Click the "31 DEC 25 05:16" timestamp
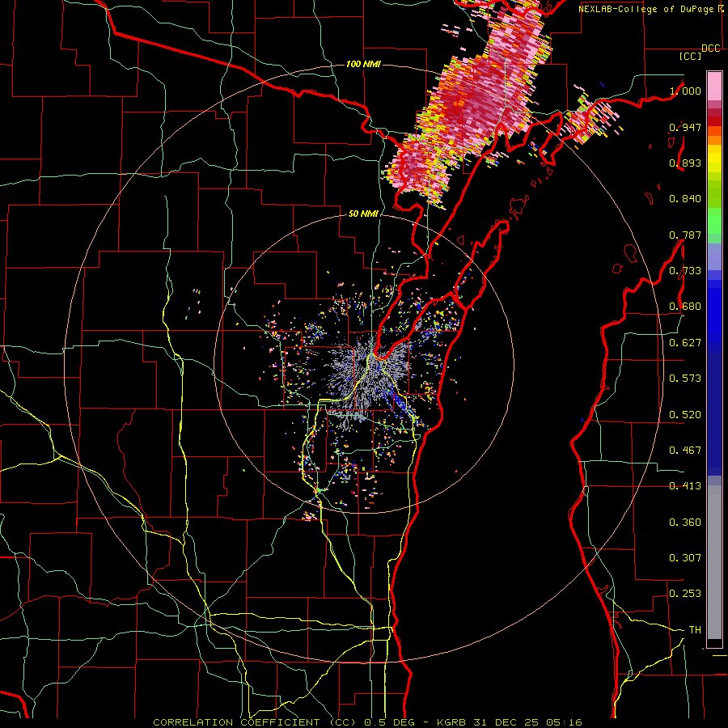 click(527, 722)
